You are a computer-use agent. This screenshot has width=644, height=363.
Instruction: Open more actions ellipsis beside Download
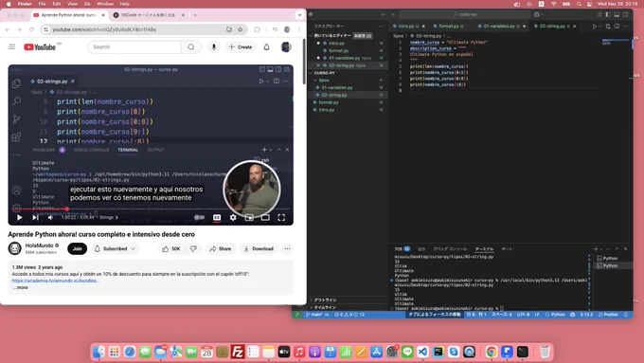pos(288,248)
